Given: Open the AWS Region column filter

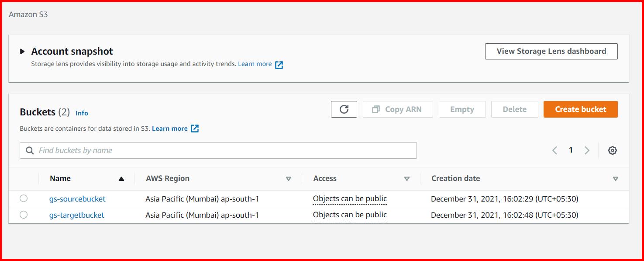Looking at the screenshot, I should point(289,178).
